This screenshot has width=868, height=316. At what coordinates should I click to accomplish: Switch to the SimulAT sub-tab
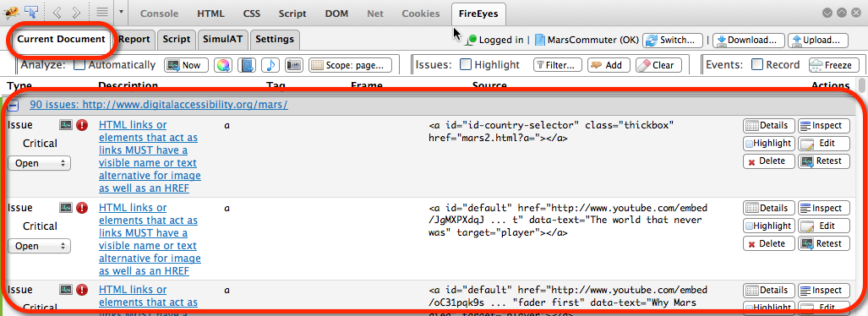point(222,40)
